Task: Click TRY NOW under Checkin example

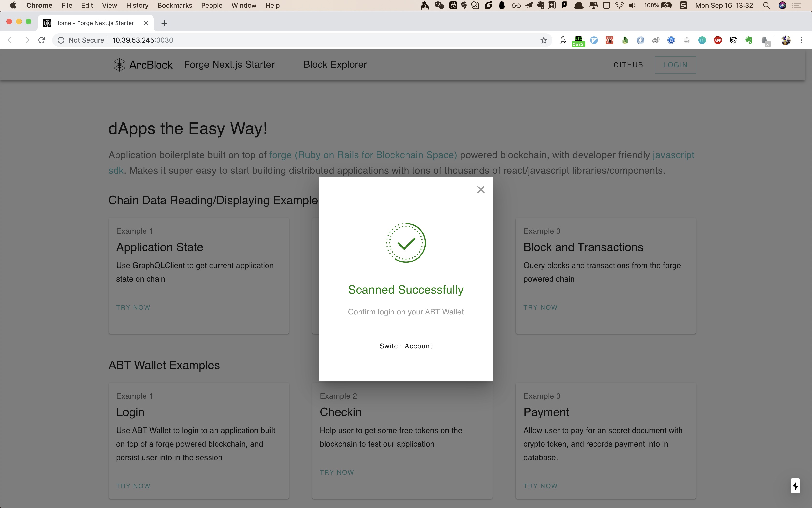Action: point(337,472)
